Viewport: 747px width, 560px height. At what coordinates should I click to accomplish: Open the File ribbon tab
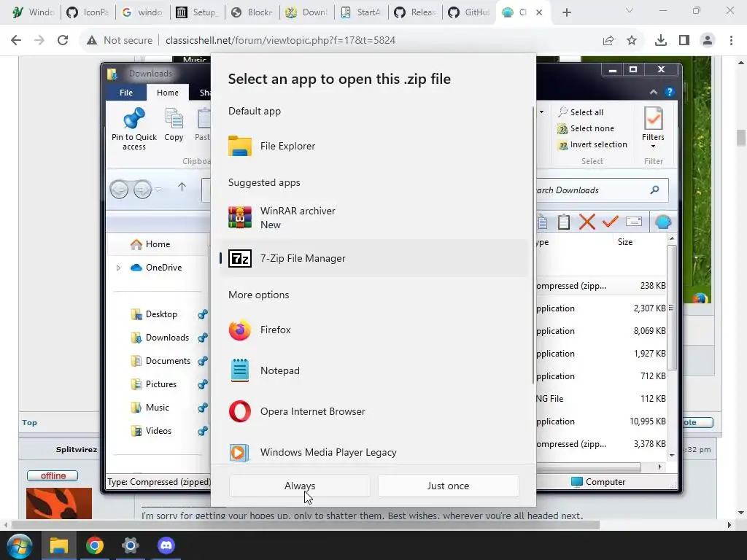pyautogui.click(x=125, y=93)
